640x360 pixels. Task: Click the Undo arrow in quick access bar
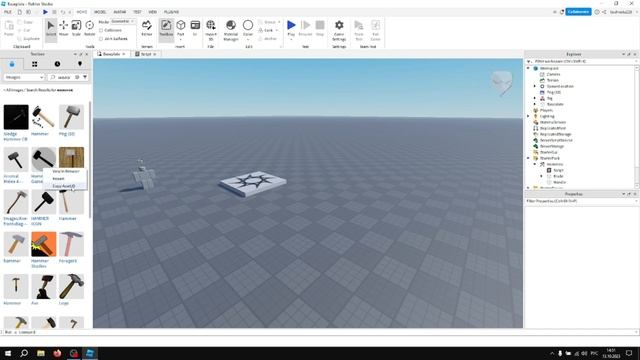63,12
